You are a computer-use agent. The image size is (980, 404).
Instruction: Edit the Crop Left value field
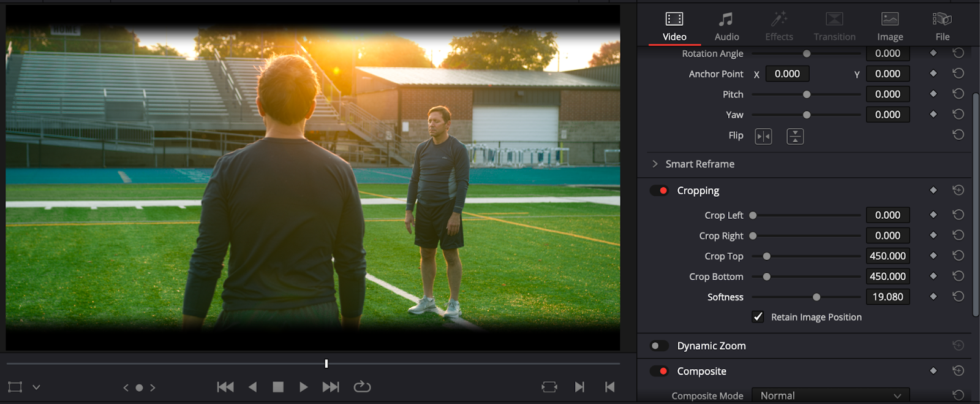point(888,215)
